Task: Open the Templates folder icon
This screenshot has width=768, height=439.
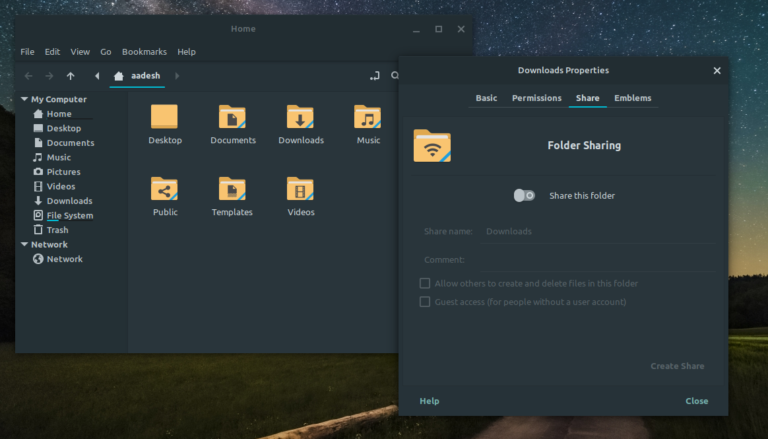Action: point(232,189)
